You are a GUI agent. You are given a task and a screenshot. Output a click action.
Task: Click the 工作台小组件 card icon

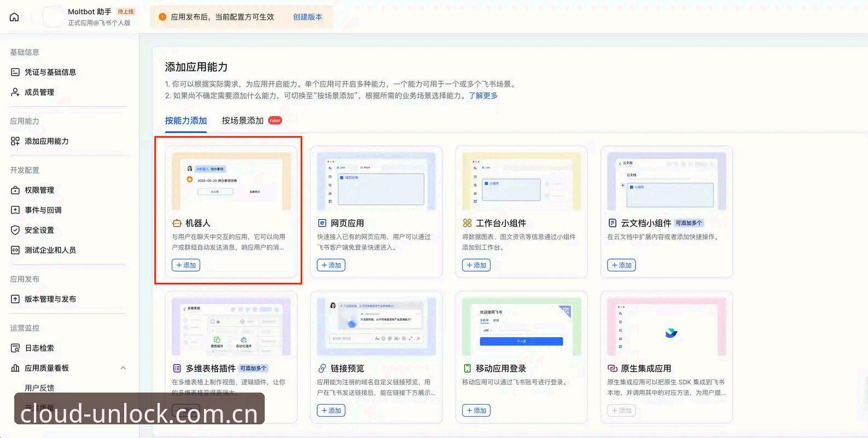tap(467, 223)
